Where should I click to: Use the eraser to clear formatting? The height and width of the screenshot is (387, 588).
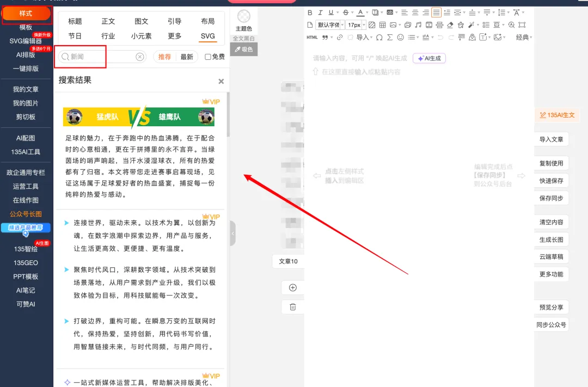450,25
